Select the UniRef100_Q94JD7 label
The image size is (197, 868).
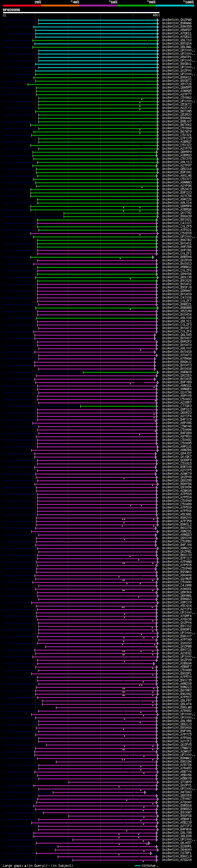(x=177, y=454)
